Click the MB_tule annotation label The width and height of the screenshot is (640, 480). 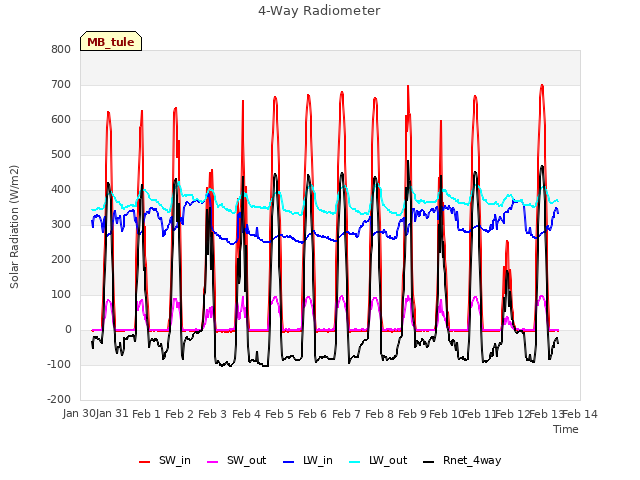click(x=111, y=42)
